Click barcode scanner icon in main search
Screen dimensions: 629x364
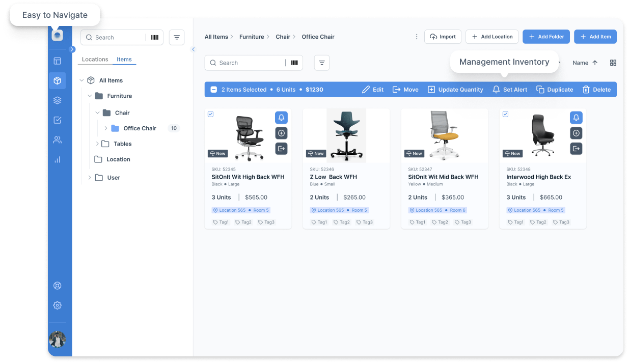(294, 63)
